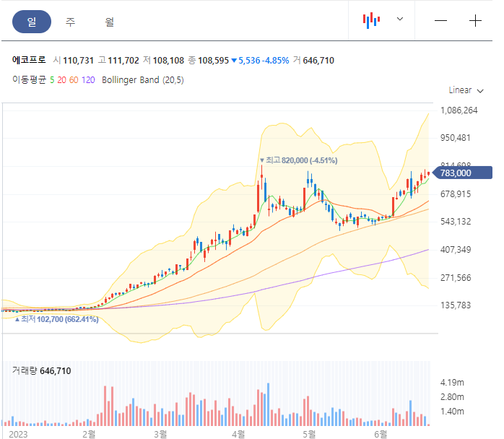
Task: Click the closing price 108,595
Action: 214,61
